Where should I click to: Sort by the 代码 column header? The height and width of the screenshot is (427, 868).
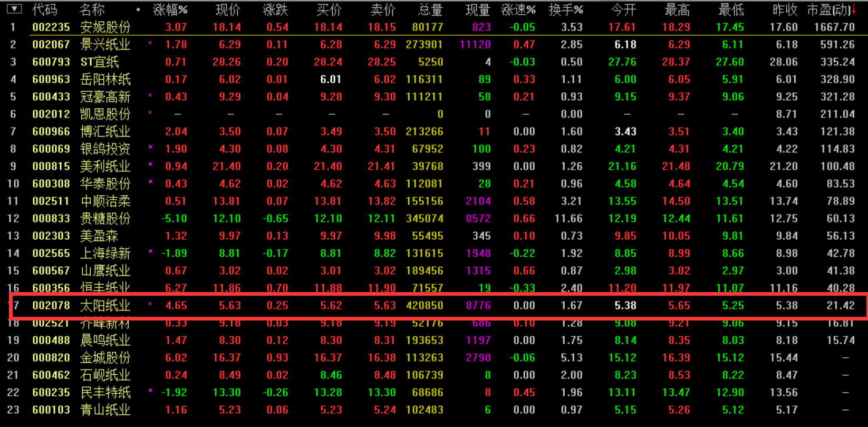[x=44, y=9]
